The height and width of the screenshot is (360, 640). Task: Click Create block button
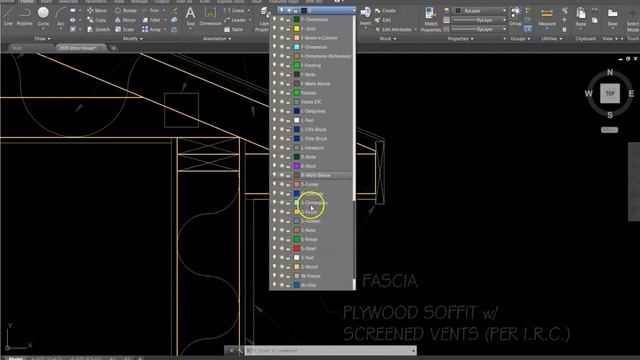coord(385,10)
